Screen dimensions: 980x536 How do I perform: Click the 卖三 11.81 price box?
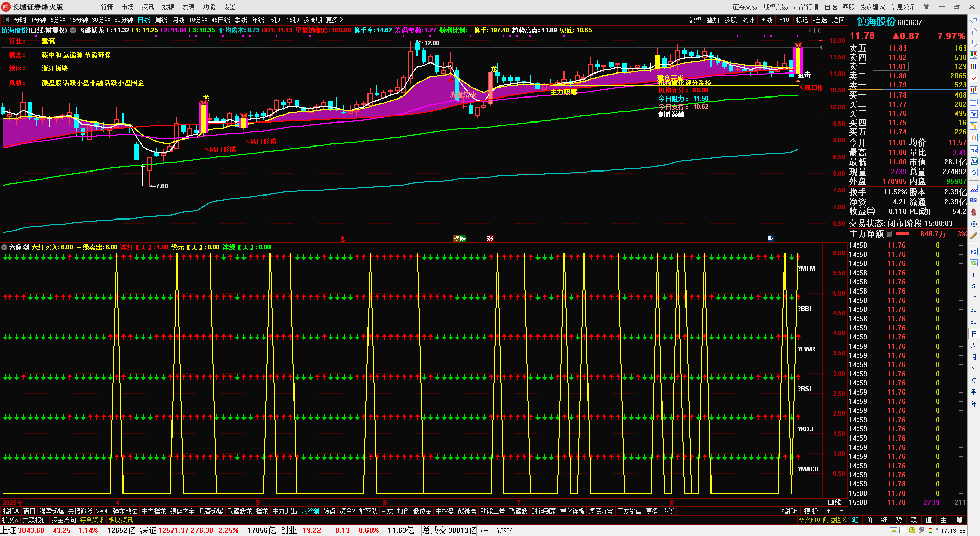click(x=890, y=66)
